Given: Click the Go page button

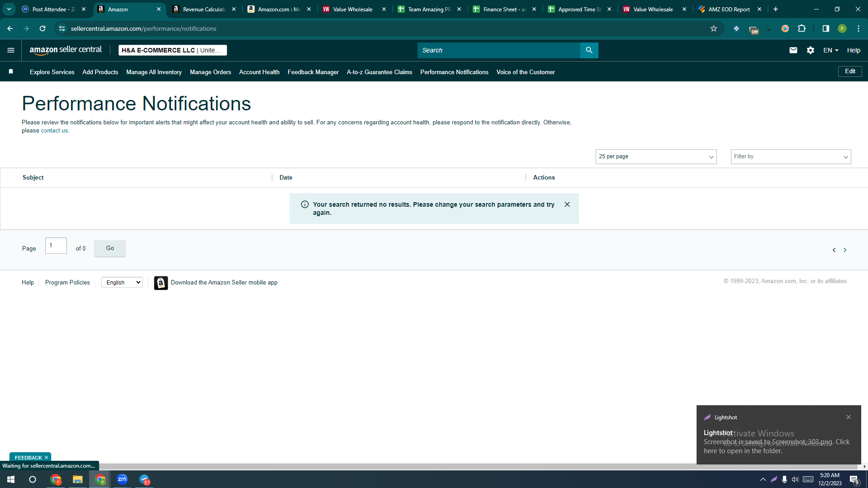Looking at the screenshot, I should pyautogui.click(x=110, y=248).
